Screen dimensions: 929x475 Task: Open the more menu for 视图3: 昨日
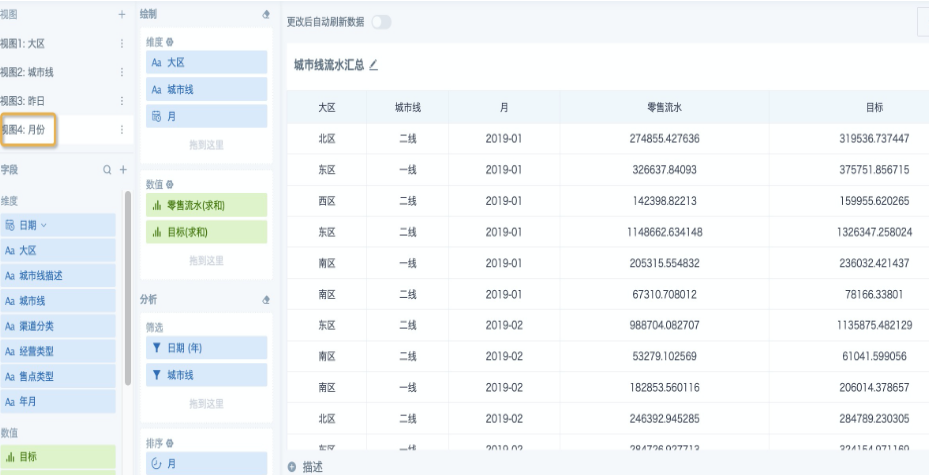tap(121, 101)
